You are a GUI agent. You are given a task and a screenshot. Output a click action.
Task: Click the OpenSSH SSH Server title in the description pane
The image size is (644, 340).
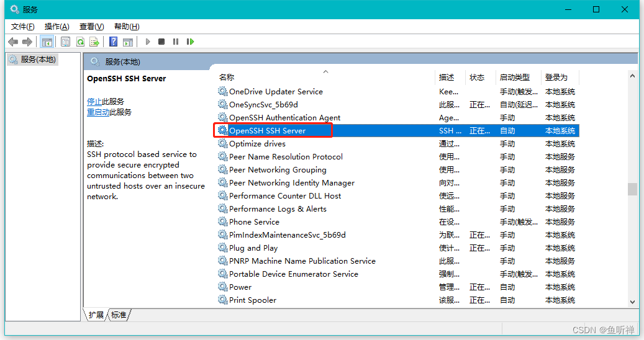click(x=127, y=78)
